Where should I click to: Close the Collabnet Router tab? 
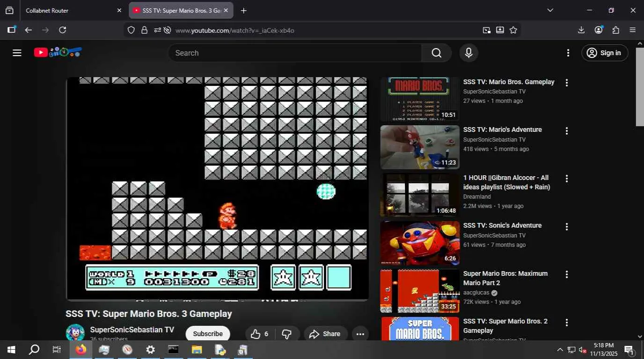pos(119,10)
